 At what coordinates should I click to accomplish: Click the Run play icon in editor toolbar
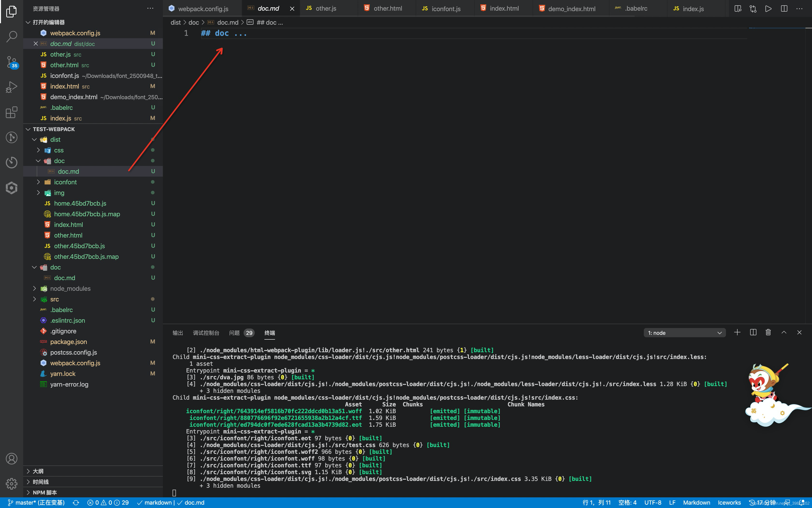[768, 9]
